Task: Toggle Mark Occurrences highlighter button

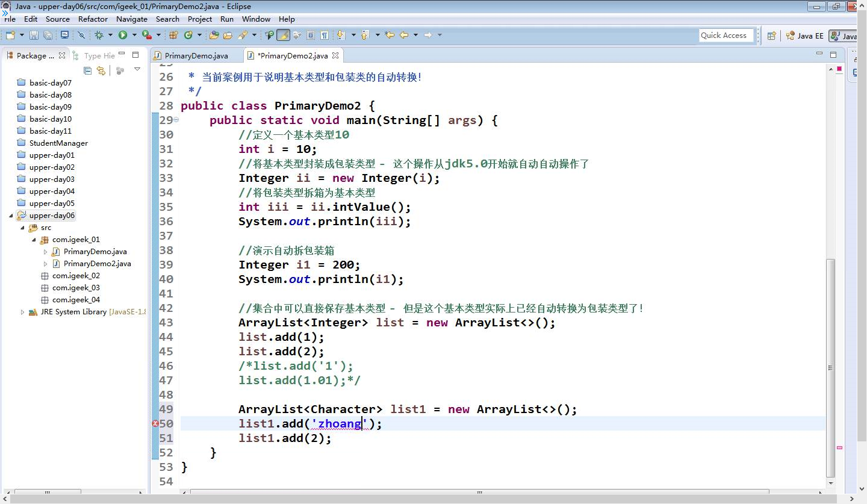Action: click(x=283, y=35)
